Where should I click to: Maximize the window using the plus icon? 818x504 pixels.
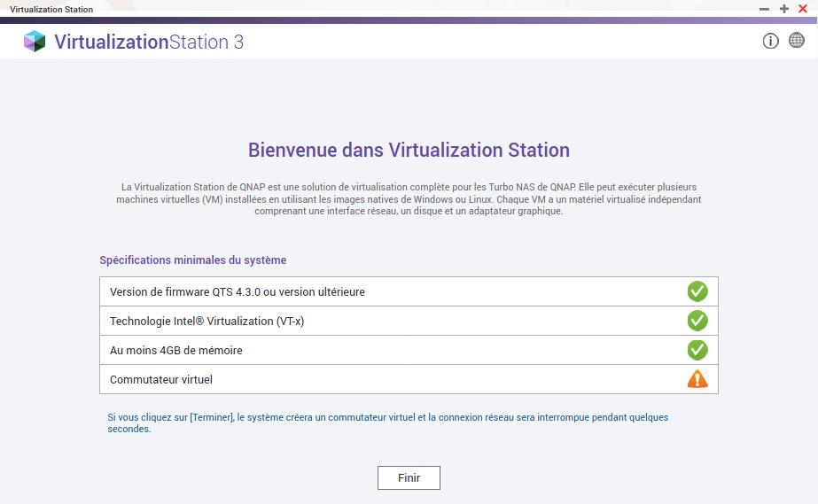[784, 9]
